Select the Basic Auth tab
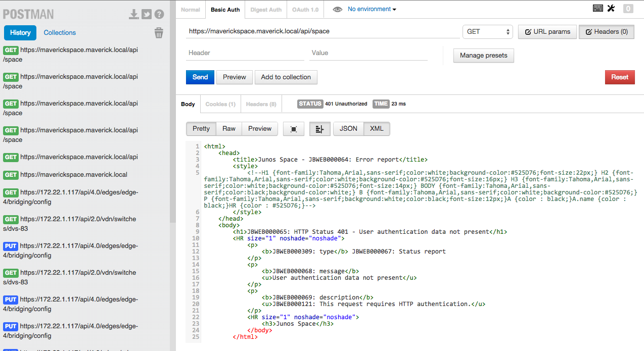The width and height of the screenshot is (644, 351). coord(225,10)
